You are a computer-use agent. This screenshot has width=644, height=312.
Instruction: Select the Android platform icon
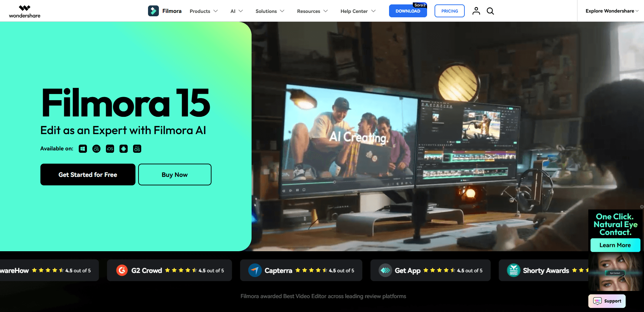pyautogui.click(x=124, y=149)
